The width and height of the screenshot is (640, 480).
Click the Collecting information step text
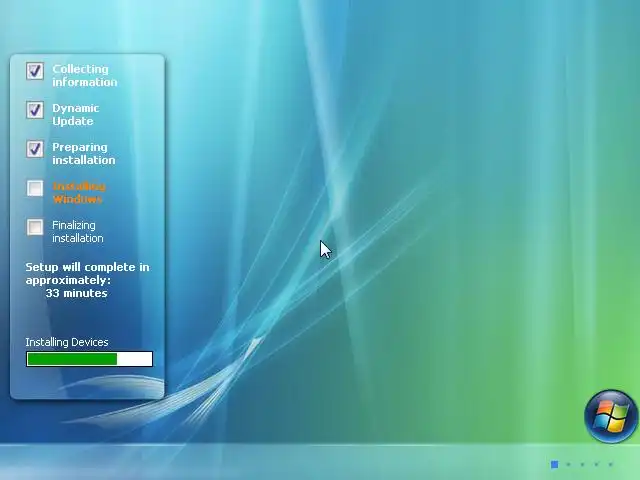pos(84,76)
